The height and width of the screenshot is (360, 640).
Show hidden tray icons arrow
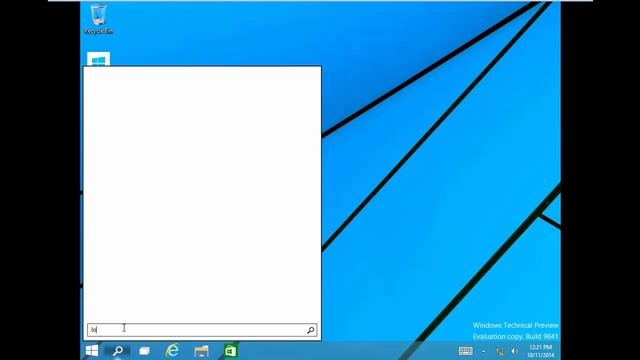484,351
